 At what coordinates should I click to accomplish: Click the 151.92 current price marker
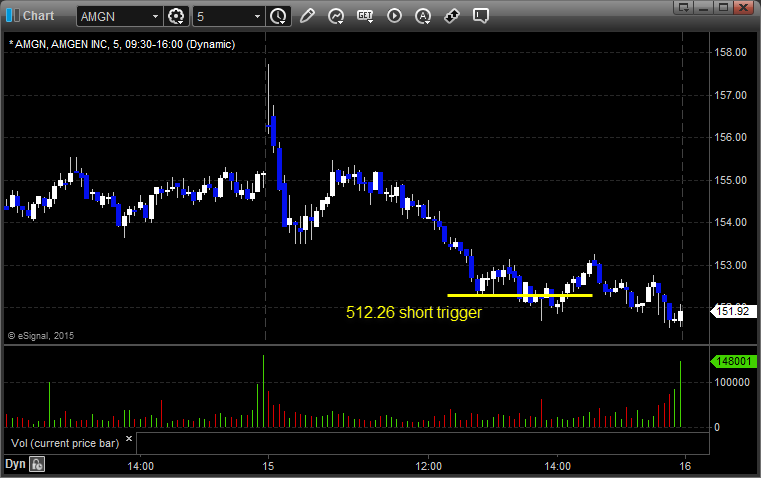pyautogui.click(x=733, y=311)
